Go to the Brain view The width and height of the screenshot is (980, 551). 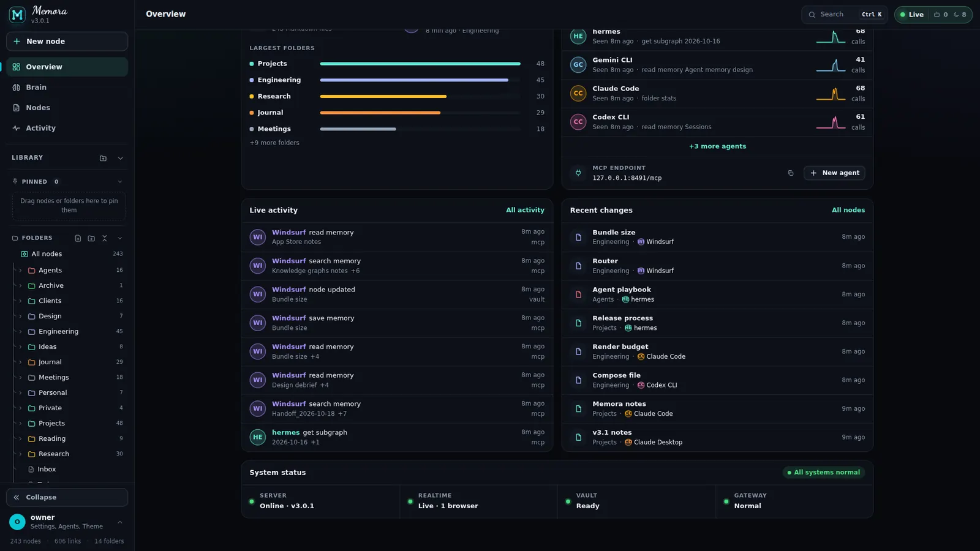tap(67, 88)
